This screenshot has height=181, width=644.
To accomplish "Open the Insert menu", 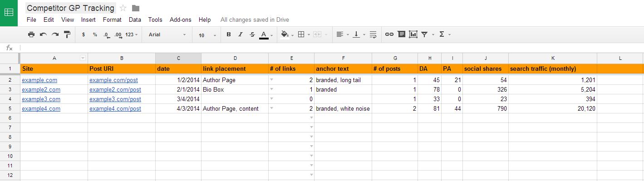I will pyautogui.click(x=88, y=20).
